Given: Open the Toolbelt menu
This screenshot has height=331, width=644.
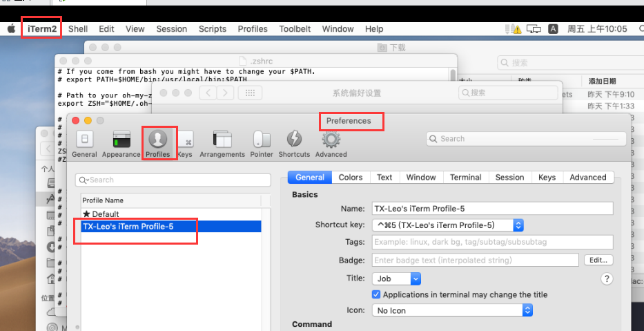Looking at the screenshot, I should click(295, 29).
